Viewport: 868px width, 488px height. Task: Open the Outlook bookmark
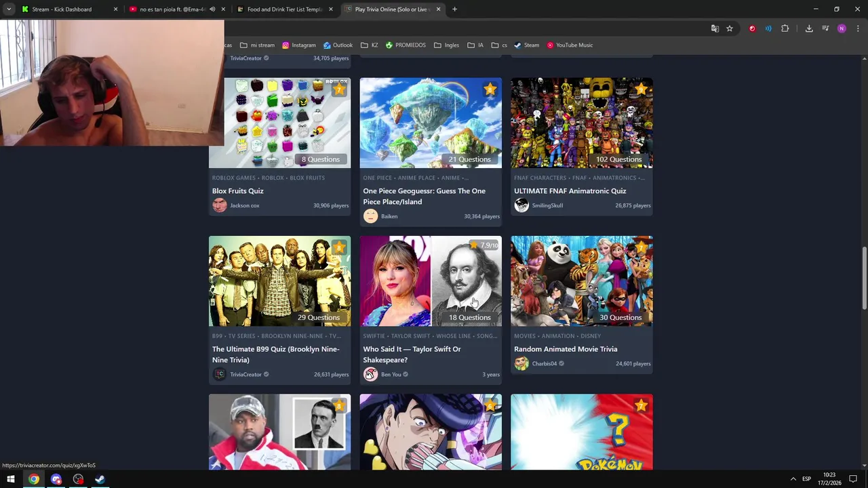coord(338,45)
